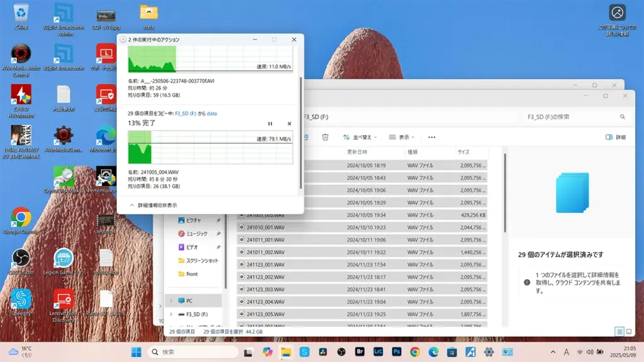Pause the 13% complete copy operation
This screenshot has width=644, height=362.
click(x=270, y=124)
